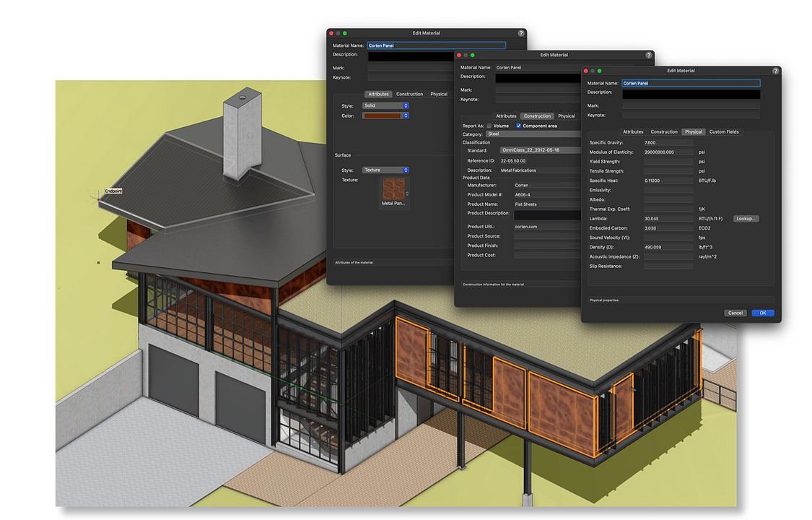Click the Density value field showing 490.059
Image resolution: width=812 pixels, height=520 pixels.
(x=668, y=246)
